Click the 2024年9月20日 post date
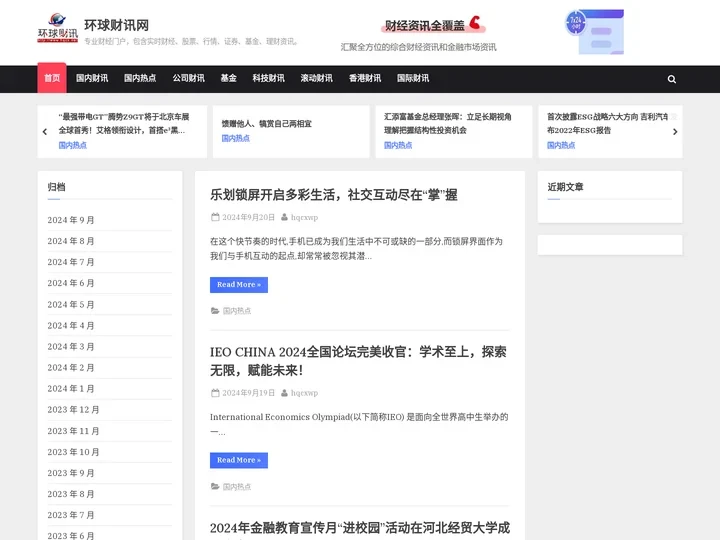The width and height of the screenshot is (720, 540). pos(248,217)
